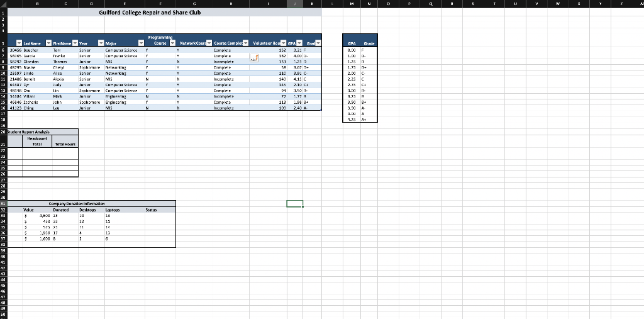Open the Major column filter dropdown

pyautogui.click(x=142, y=43)
